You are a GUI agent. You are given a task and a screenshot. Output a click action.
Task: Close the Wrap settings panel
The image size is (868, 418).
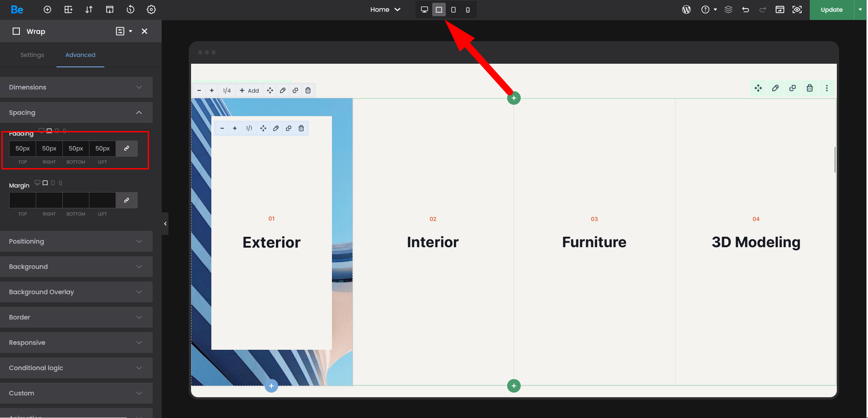click(145, 31)
